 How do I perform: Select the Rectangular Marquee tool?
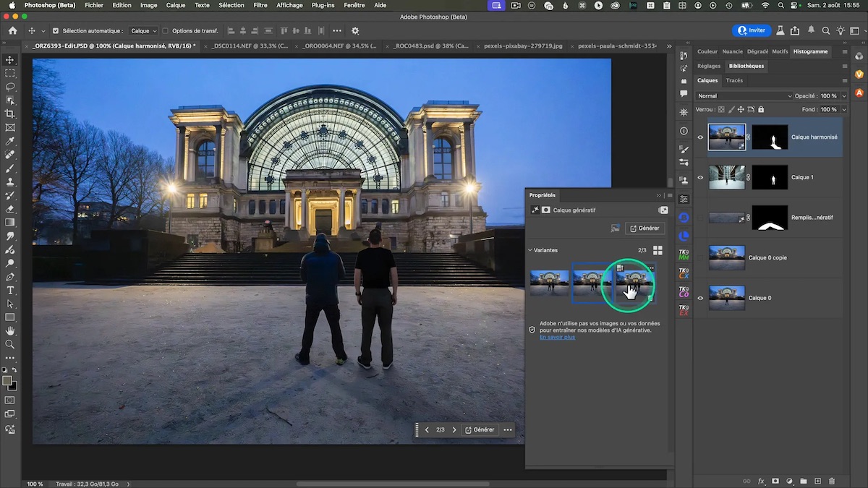coord(10,73)
